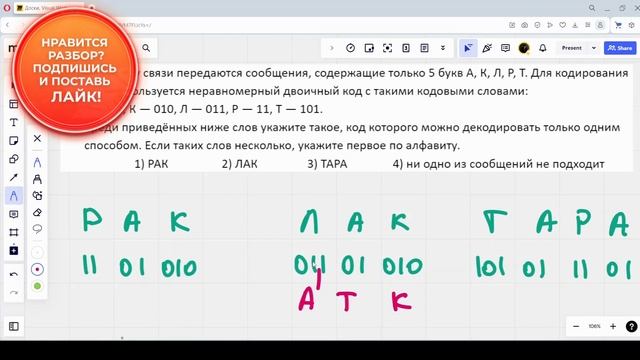The image size is (640, 360).
Task: Open notifications bell
Action: point(542,48)
